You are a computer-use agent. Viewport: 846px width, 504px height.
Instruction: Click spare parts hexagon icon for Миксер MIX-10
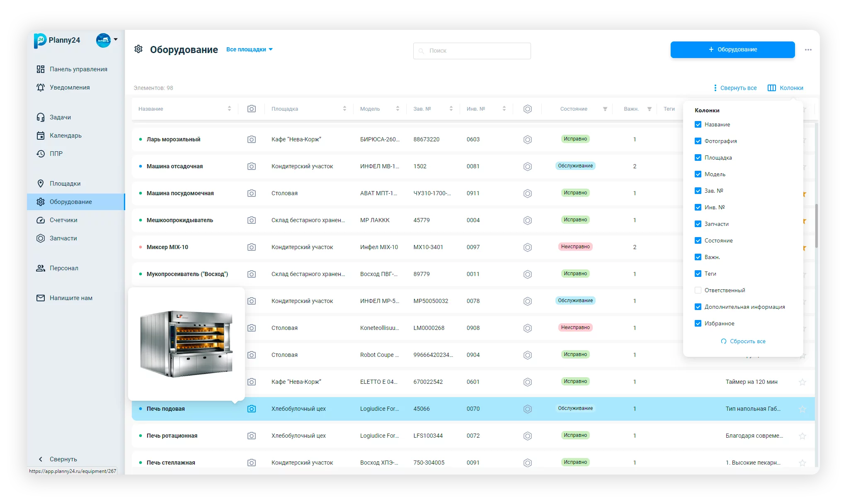click(527, 247)
